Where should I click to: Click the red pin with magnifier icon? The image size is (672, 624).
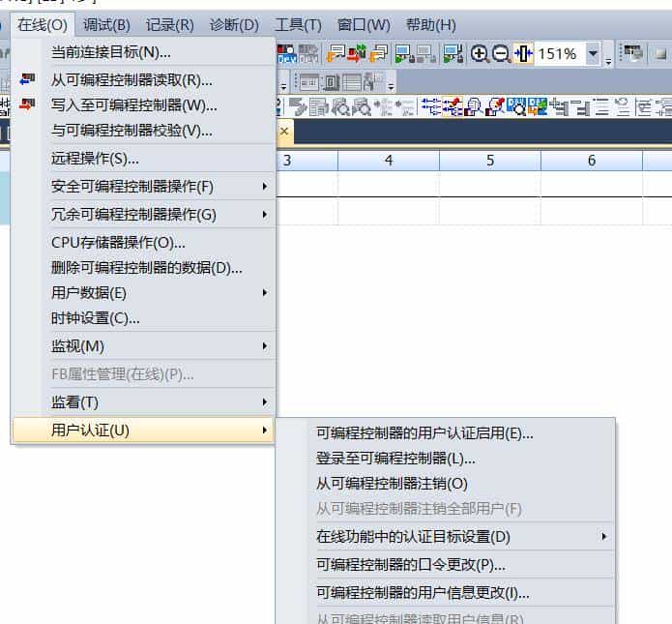[495, 106]
